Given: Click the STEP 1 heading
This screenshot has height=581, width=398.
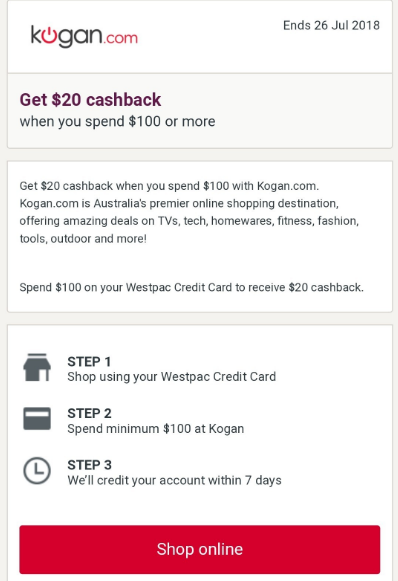Looking at the screenshot, I should tap(89, 361).
